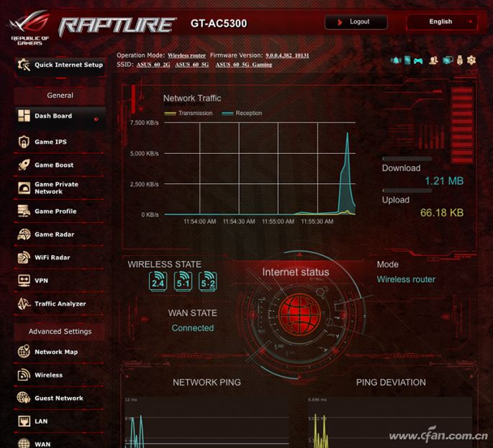
Task: Click the Game IPS shield icon
Action: click(x=24, y=142)
